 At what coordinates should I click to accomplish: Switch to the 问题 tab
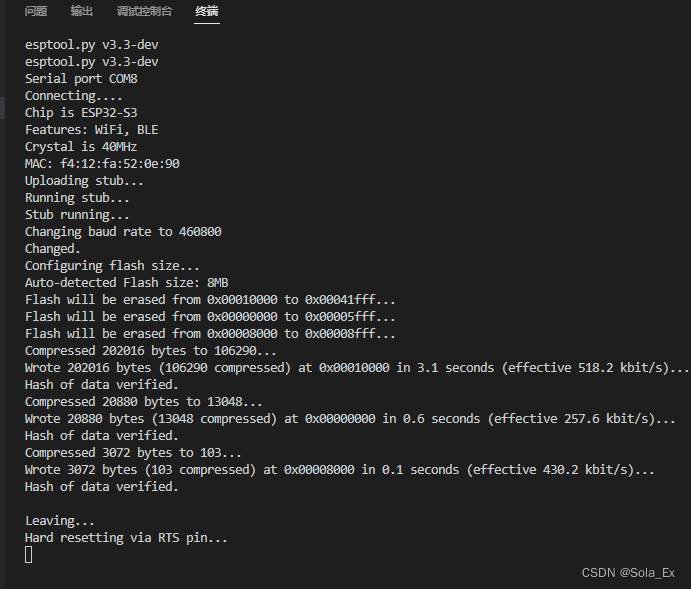(36, 12)
